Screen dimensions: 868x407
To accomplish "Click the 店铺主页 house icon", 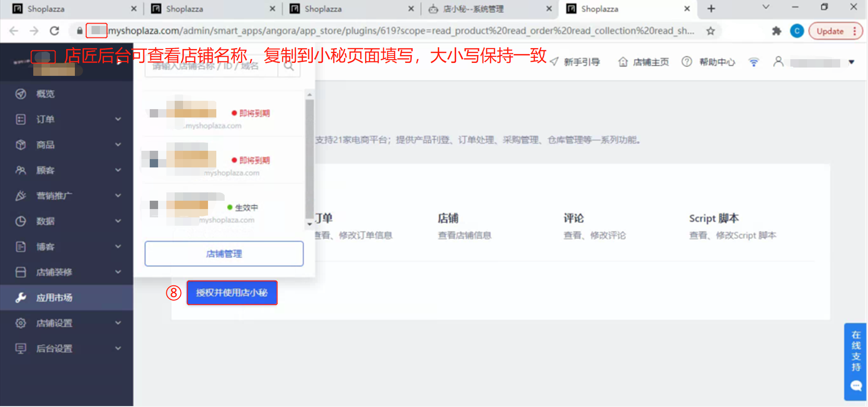I will pos(623,62).
